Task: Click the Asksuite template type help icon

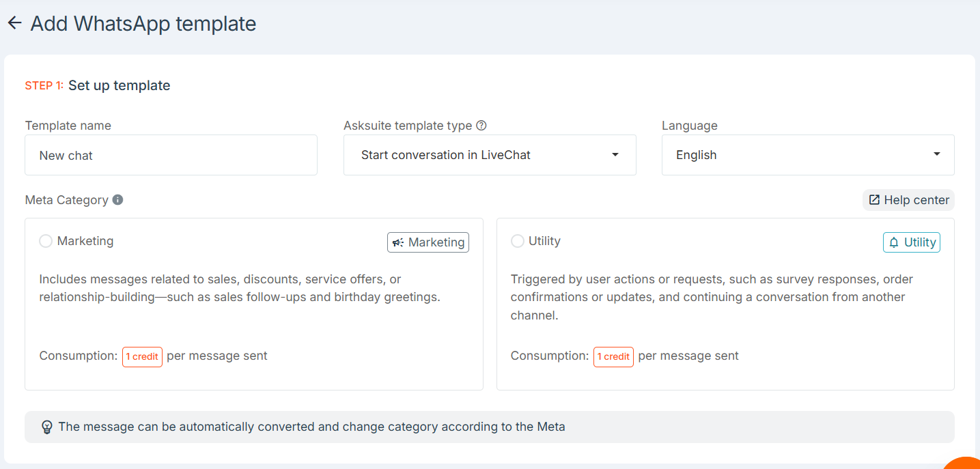Action: (x=481, y=126)
